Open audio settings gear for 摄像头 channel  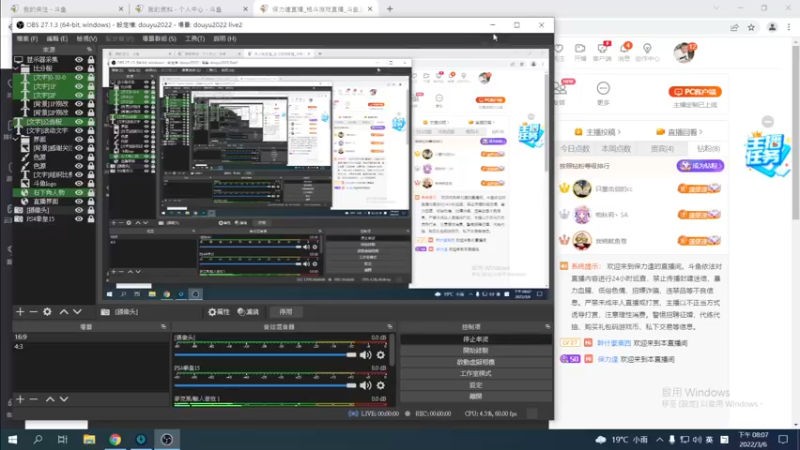point(381,355)
